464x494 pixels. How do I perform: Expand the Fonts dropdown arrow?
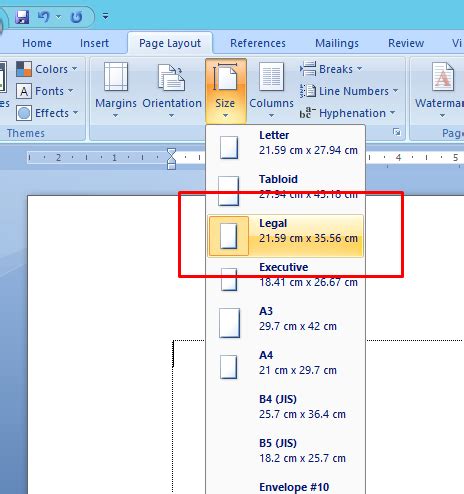click(71, 90)
